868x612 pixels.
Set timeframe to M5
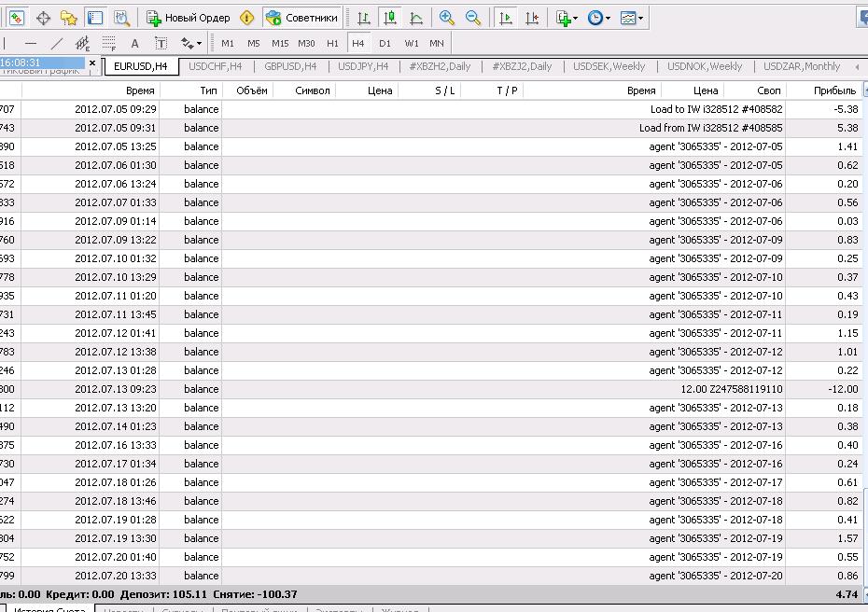[254, 43]
